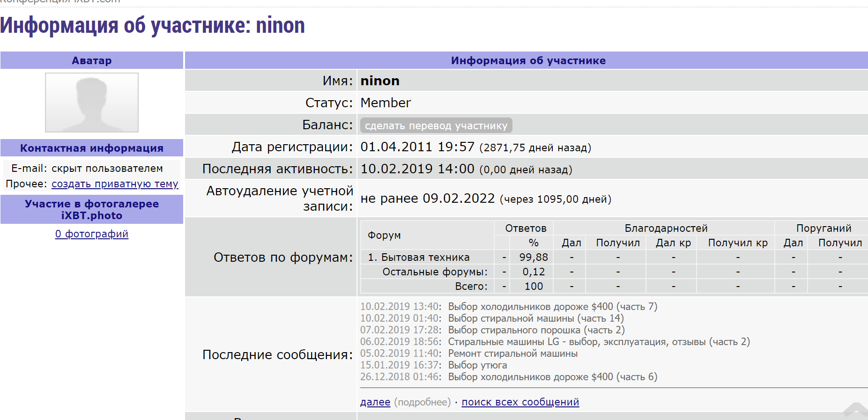This screenshot has width=868, height=420.
Task: Follow the 'далее' link below messages
Action: pos(375,402)
